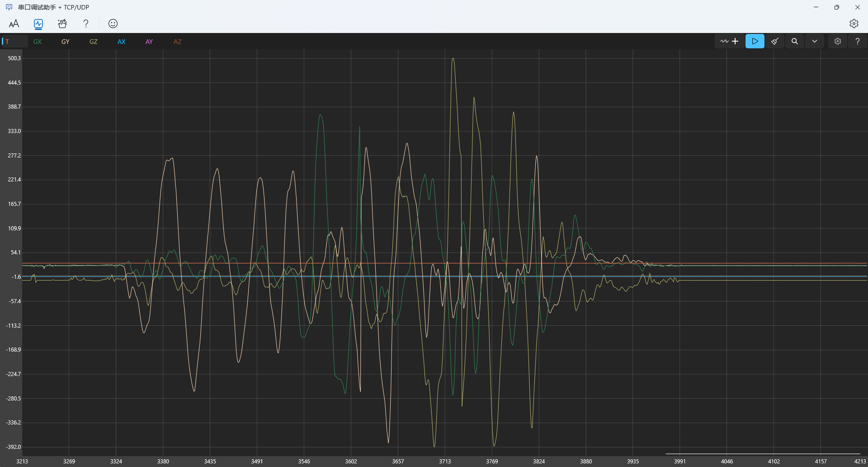Clear the waveform with the broom
The height and width of the screenshot is (467, 868).
pos(775,41)
